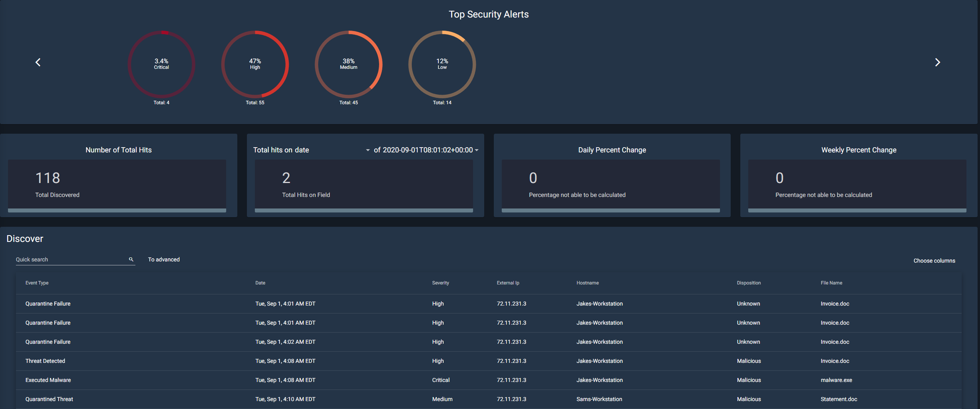The width and height of the screenshot is (980, 409).
Task: Click the Number of Total Hits card value 118
Action: click(x=48, y=178)
